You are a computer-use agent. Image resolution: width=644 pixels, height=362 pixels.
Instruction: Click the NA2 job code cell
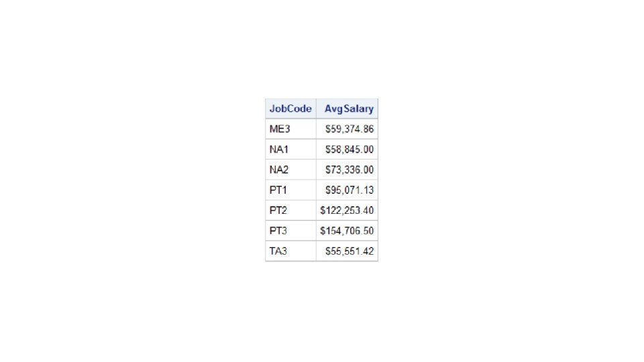pos(279,170)
